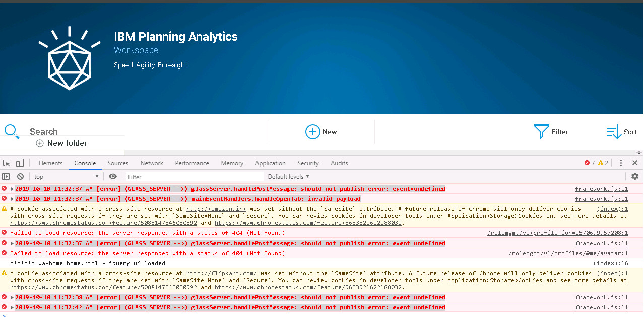Open the http://amazon.in/ link
This screenshot has width=644, height=317.
pyautogui.click(x=216, y=209)
